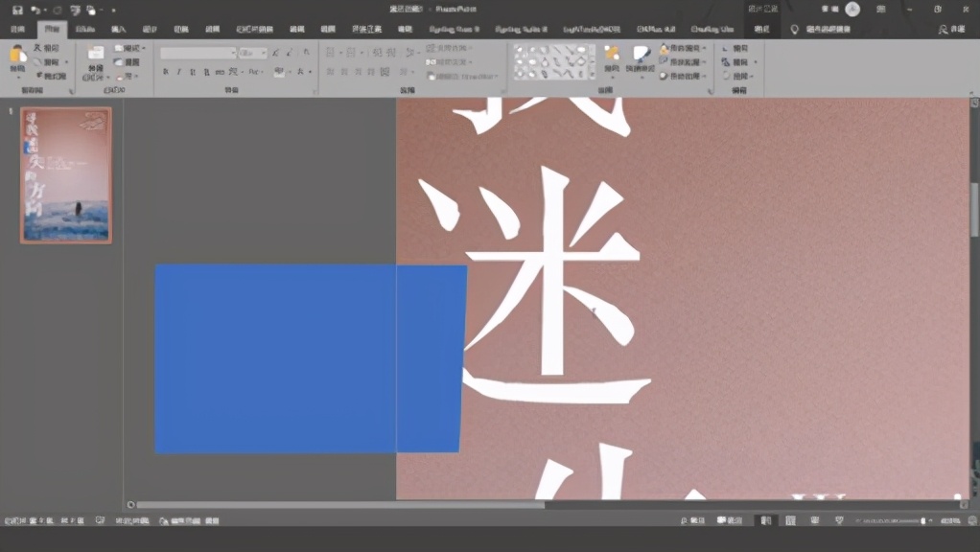This screenshot has width=980, height=552.
Task: Copy the selected shape
Action: [48, 62]
